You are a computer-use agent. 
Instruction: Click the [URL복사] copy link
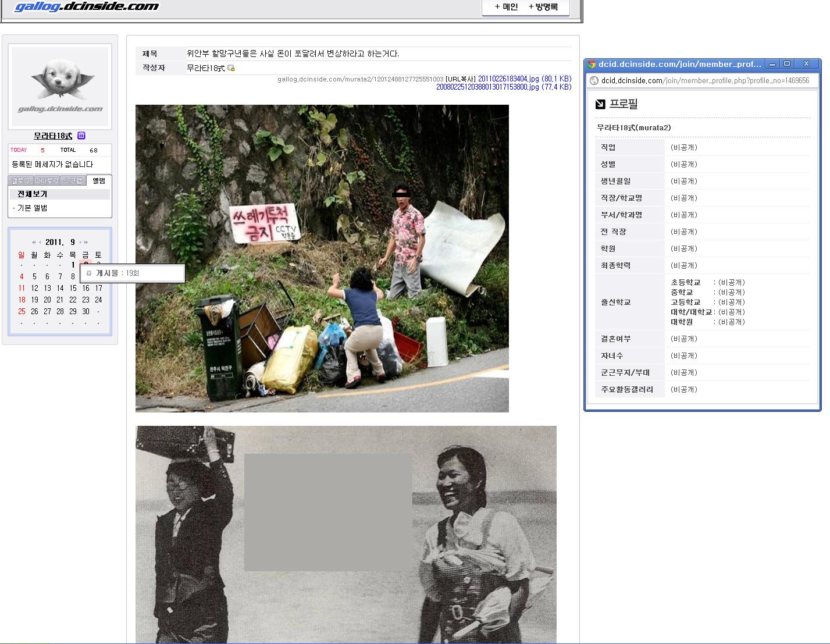click(461, 79)
